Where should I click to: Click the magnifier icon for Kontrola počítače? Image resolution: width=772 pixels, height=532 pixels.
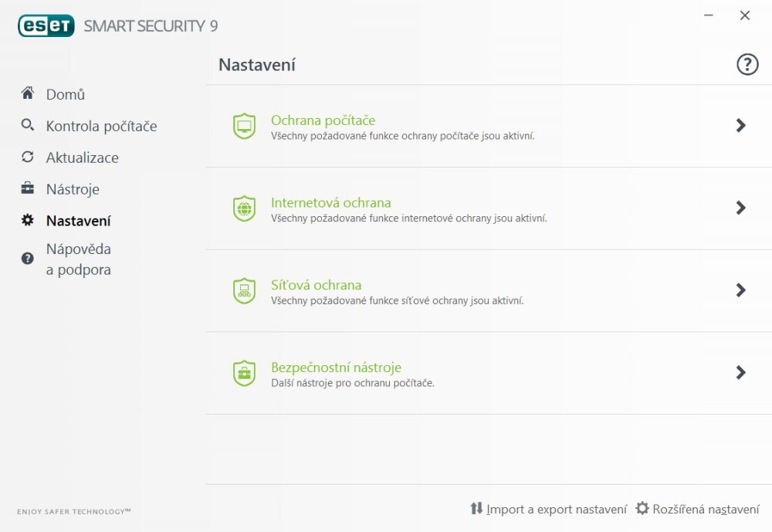[x=27, y=124]
